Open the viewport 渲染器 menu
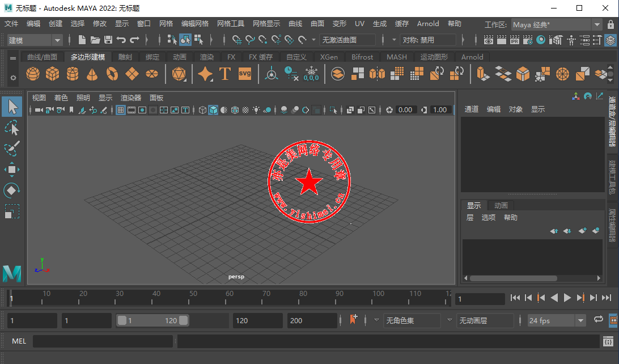Screen dimensions: 619x364 coord(131,98)
